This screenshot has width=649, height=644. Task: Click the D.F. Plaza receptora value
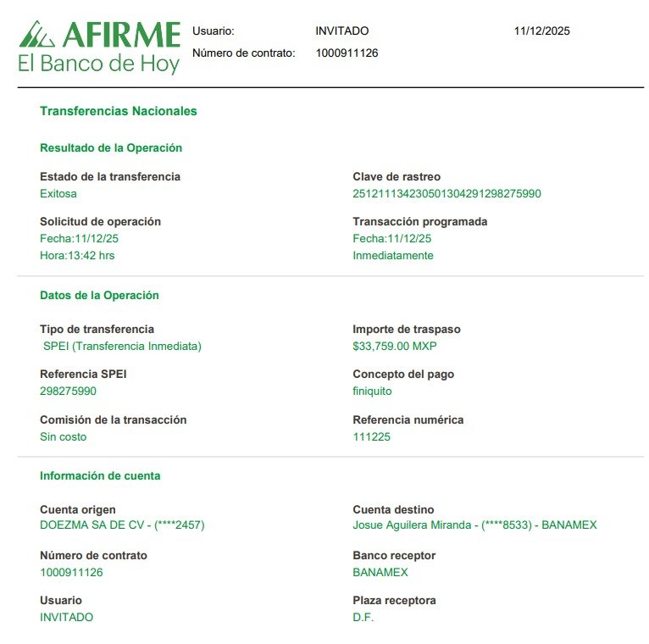click(x=363, y=617)
